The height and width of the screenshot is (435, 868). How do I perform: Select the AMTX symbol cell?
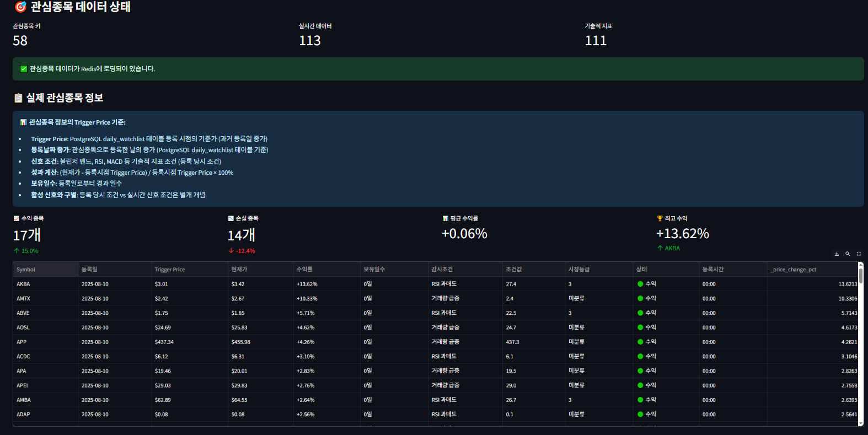coord(24,299)
